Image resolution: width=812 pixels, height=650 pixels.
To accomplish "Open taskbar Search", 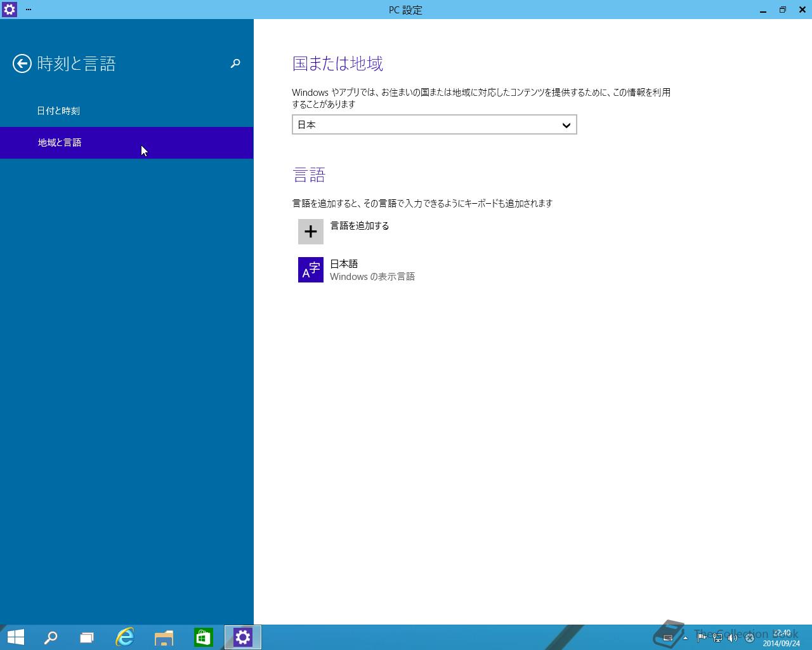I will [51, 637].
